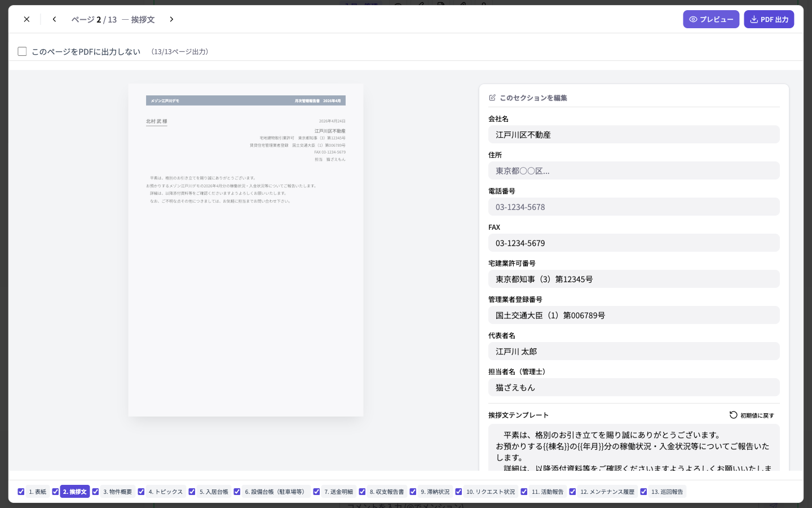
Task: Toggle checkbox for 13. 巡回報告
Action: [643, 492]
